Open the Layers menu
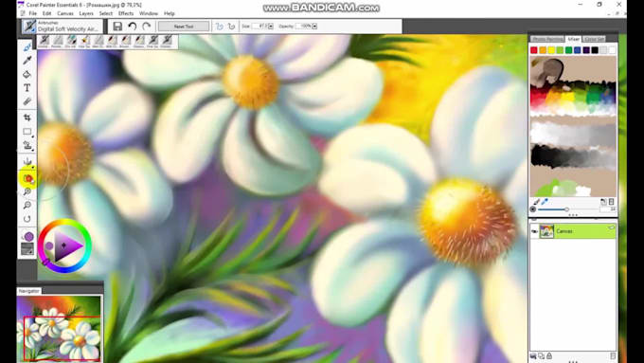The height and width of the screenshot is (363, 644). click(86, 13)
